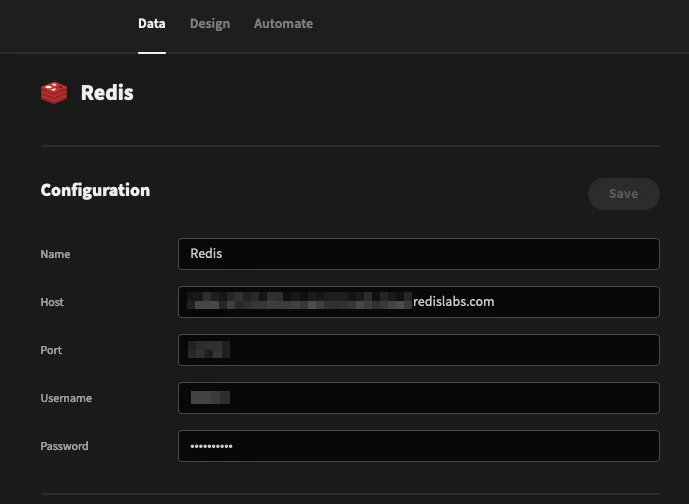Click the Redis page title text
This screenshot has height=504, width=689.
pyautogui.click(x=107, y=93)
